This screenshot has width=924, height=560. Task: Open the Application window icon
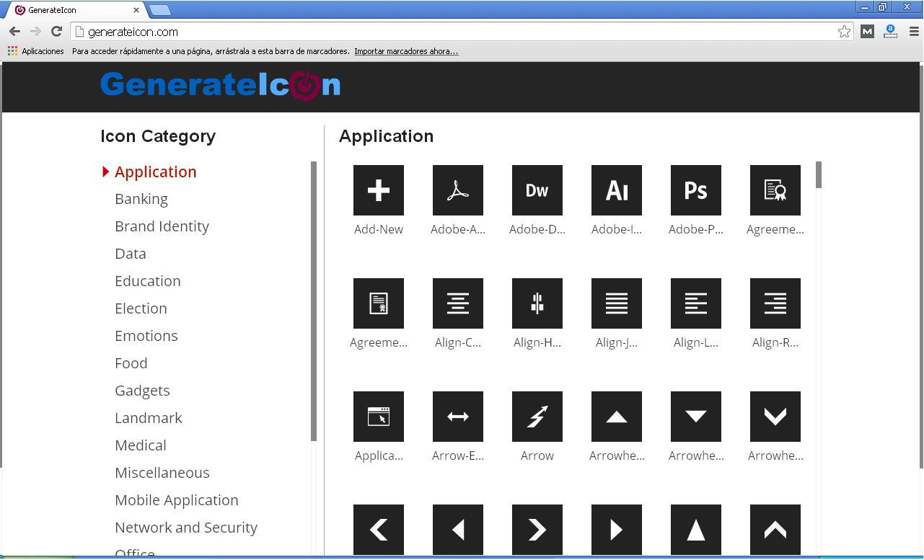(x=379, y=417)
